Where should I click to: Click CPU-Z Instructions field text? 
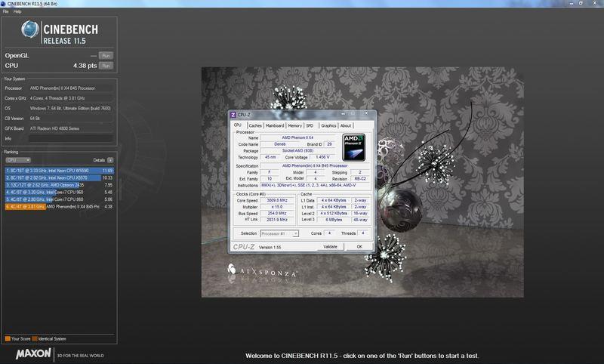click(315, 185)
